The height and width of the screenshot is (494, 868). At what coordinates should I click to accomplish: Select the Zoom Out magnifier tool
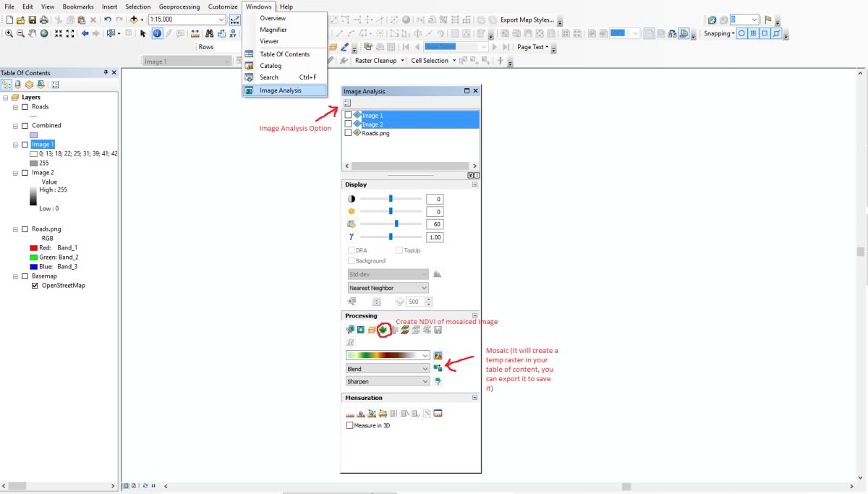tap(20, 33)
